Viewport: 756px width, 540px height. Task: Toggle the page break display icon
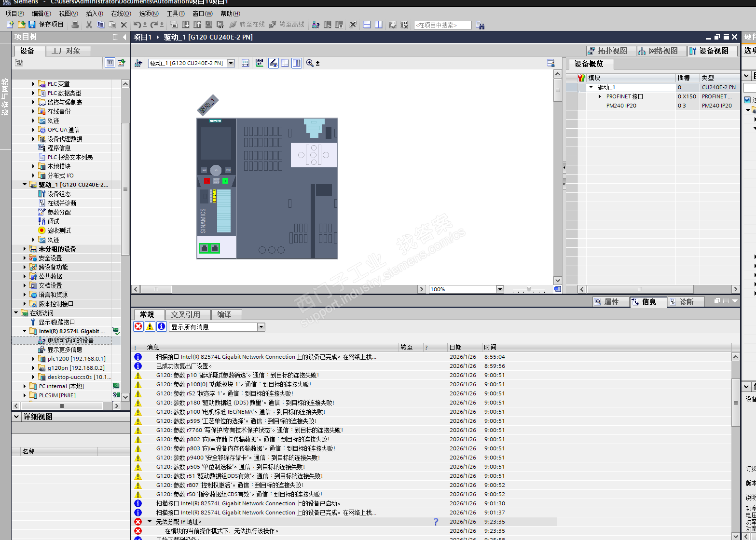[x=285, y=63]
